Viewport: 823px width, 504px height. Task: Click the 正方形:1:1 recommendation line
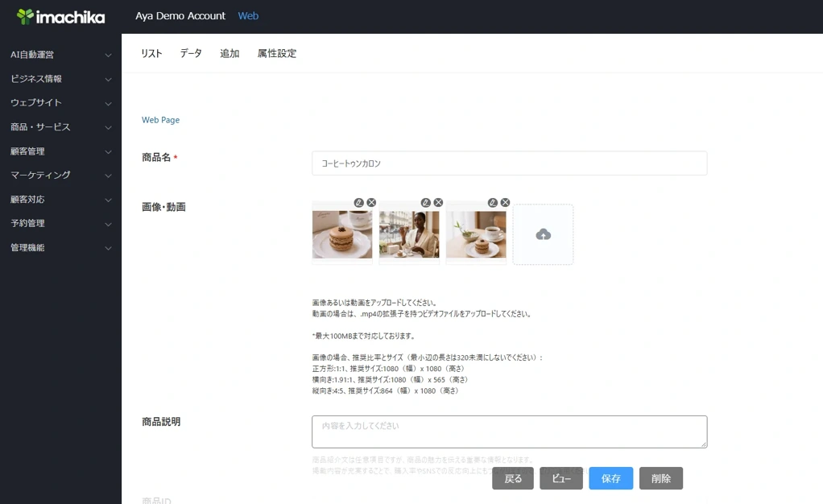tap(388, 369)
